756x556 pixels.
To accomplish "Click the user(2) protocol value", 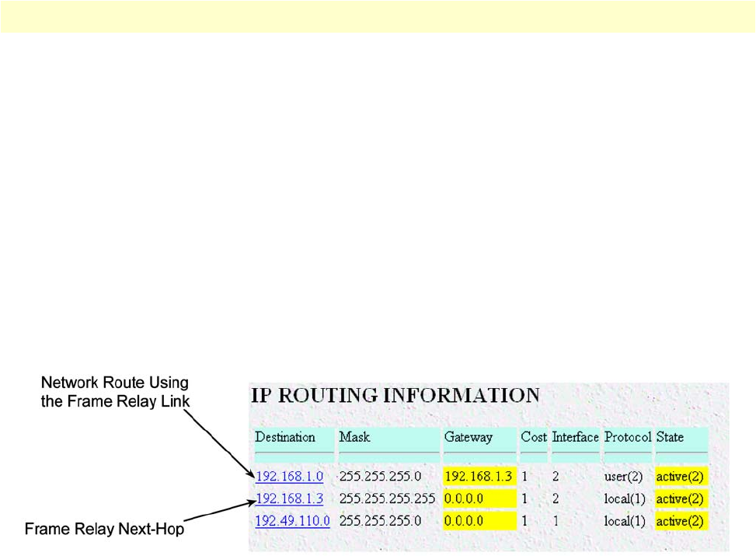I will click(x=623, y=476).
